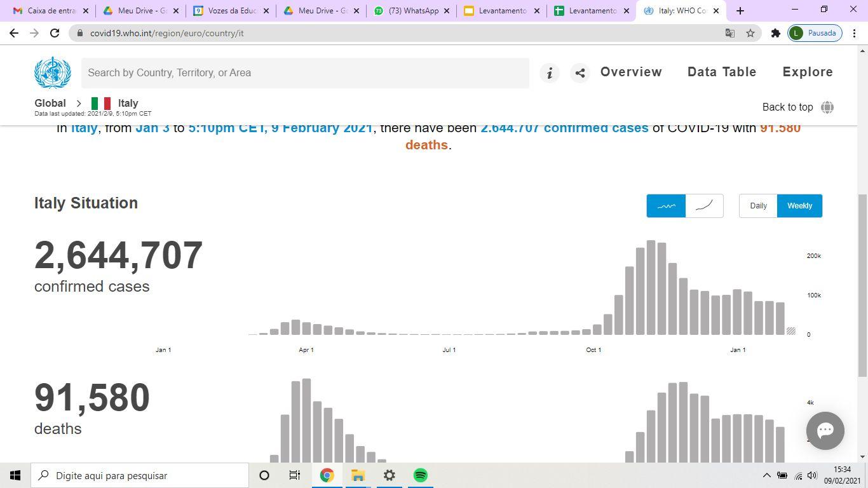Click the page vertical scrollbar thumb
This screenshot has height=488, width=868.
pyautogui.click(x=862, y=285)
